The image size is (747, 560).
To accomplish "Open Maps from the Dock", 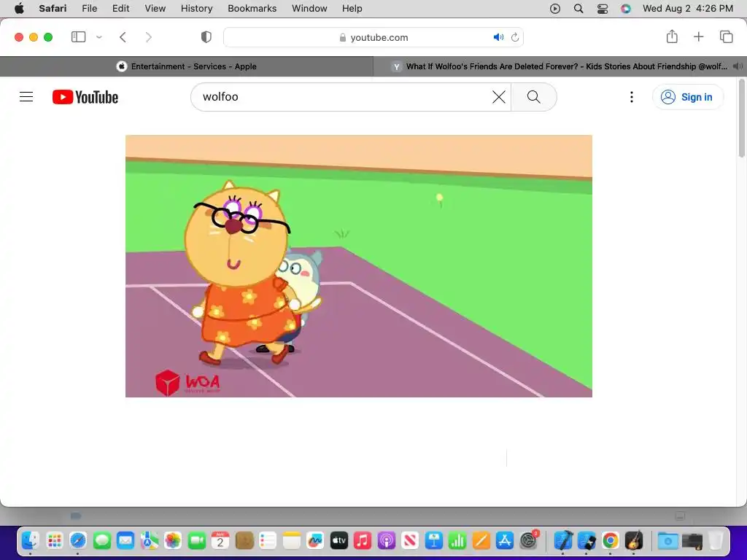I will pyautogui.click(x=149, y=541).
